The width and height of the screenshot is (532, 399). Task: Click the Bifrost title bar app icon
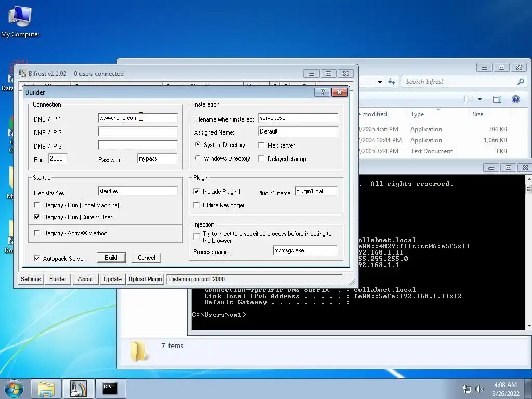click(22, 73)
